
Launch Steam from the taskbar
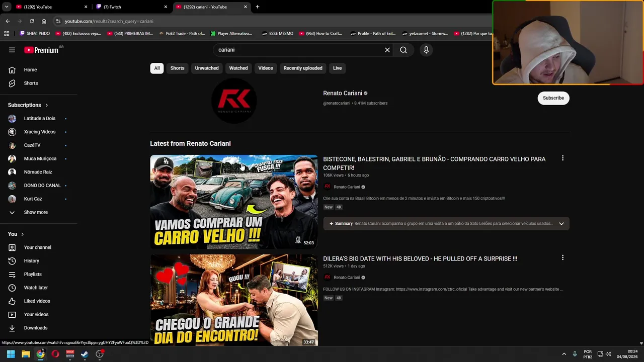[x=85, y=354]
